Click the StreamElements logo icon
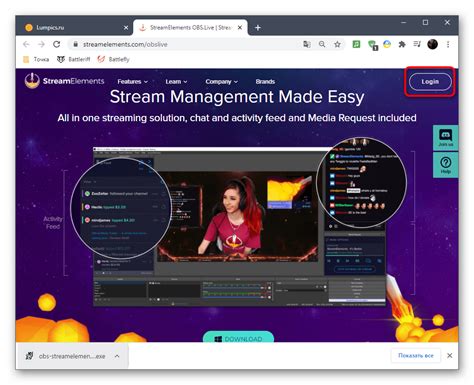This screenshot has width=474, height=385. pyautogui.click(x=32, y=81)
